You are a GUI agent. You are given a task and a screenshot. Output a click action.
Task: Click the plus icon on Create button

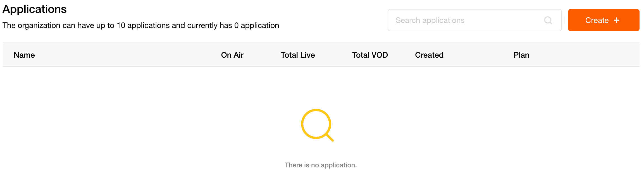617,20
